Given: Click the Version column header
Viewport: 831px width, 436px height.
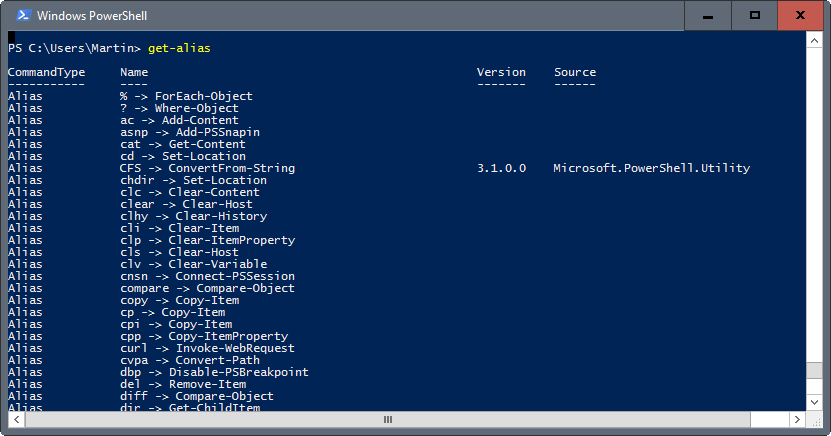Looking at the screenshot, I should coord(501,72).
